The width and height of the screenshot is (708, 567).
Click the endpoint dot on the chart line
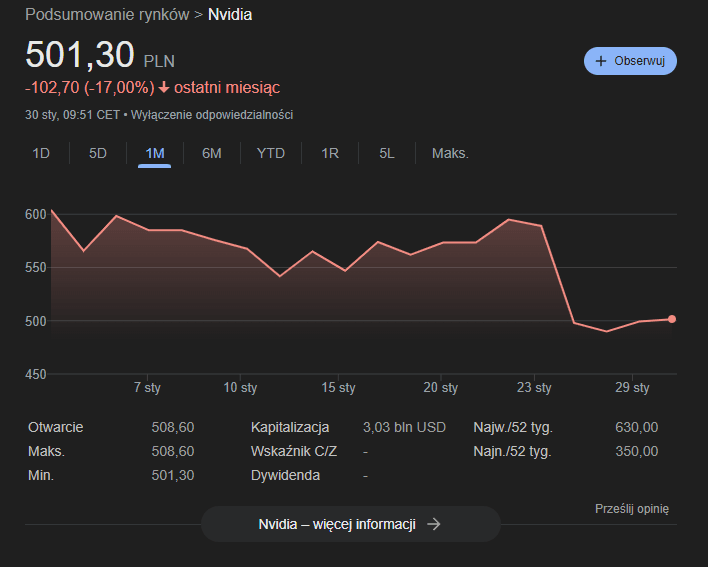pyautogui.click(x=671, y=319)
